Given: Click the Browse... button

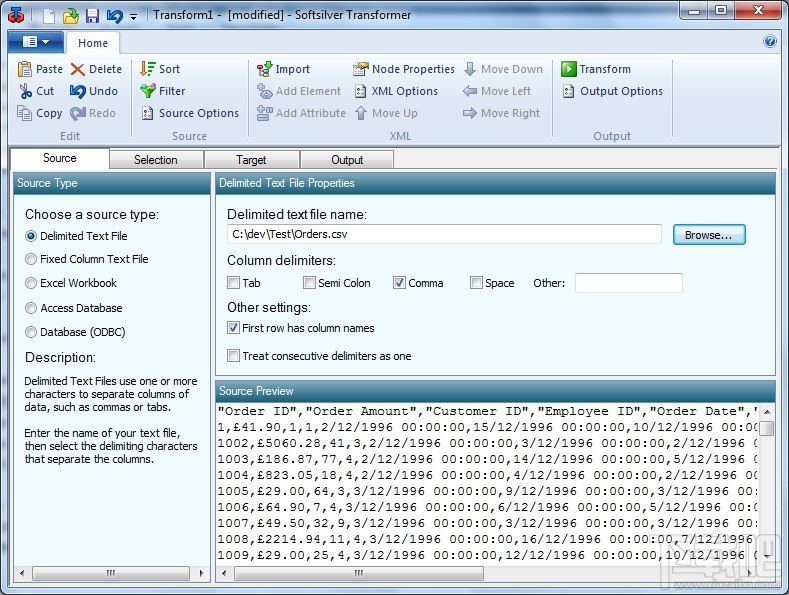Looking at the screenshot, I should coord(709,235).
